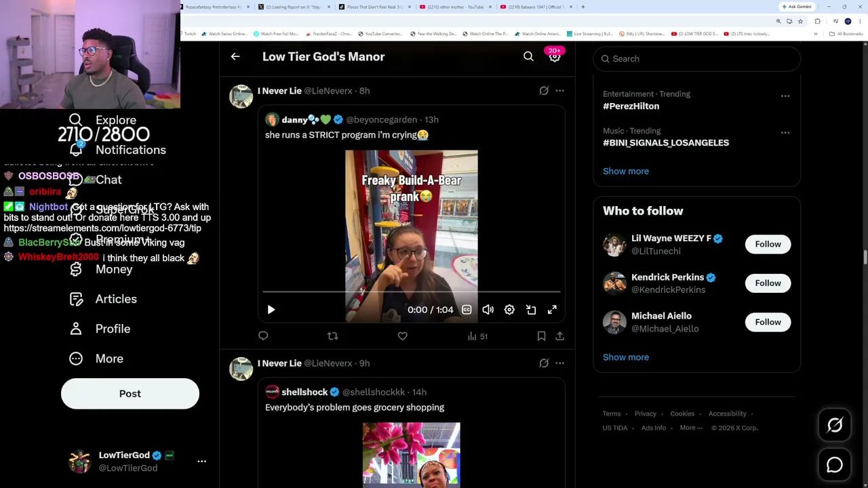Pop out the video with picture-in-picture icon
The width and height of the screenshot is (868, 488).
pyautogui.click(x=531, y=310)
